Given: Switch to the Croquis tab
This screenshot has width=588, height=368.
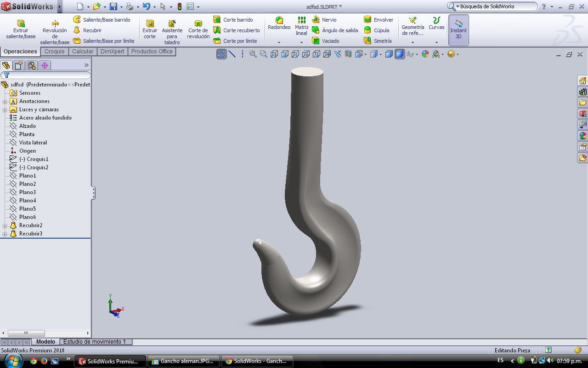Looking at the screenshot, I should 55,52.
